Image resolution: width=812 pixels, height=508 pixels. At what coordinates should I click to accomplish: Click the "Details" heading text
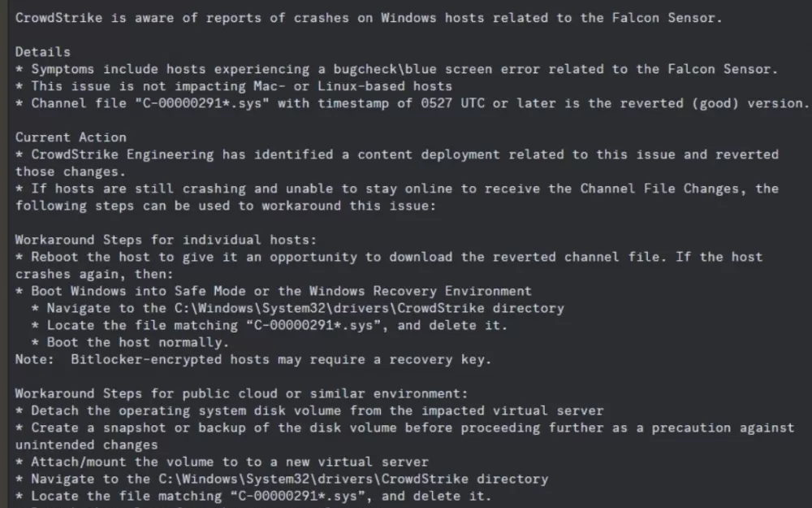(x=42, y=52)
